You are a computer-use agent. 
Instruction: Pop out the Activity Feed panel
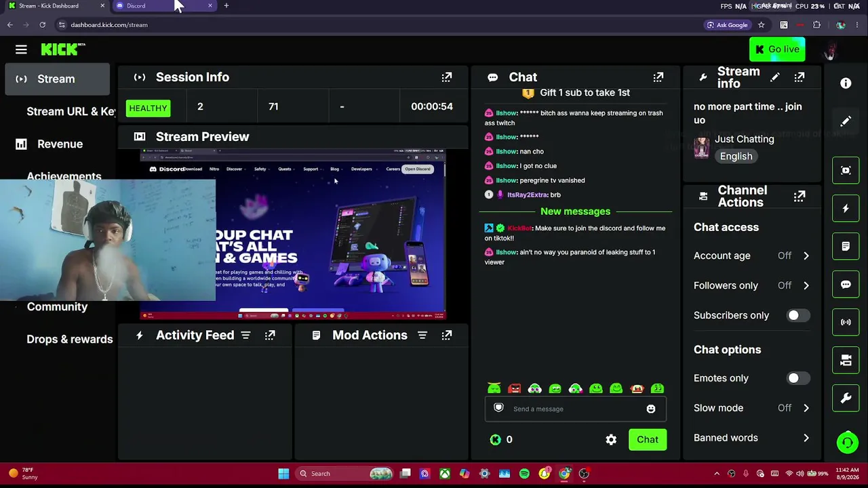point(270,335)
